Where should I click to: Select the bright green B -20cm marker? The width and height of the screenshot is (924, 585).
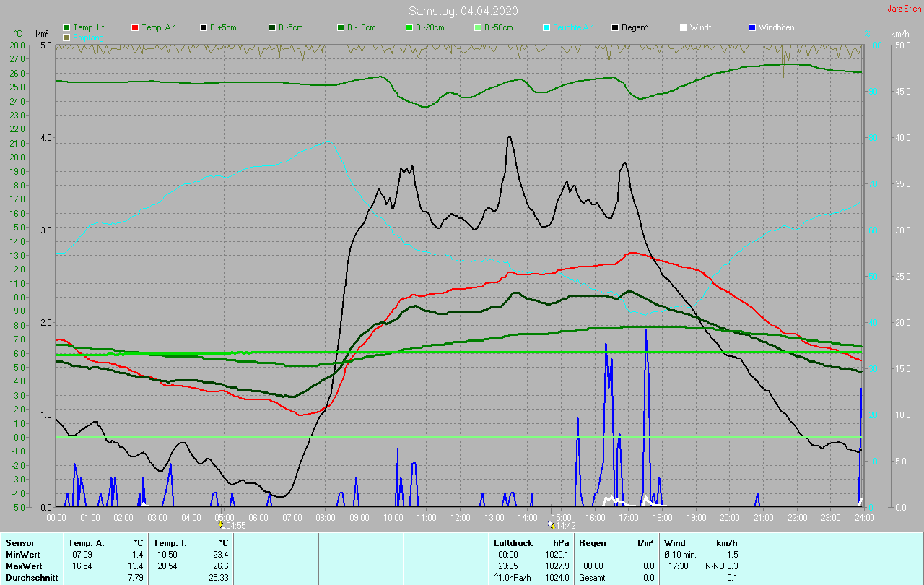(x=409, y=27)
